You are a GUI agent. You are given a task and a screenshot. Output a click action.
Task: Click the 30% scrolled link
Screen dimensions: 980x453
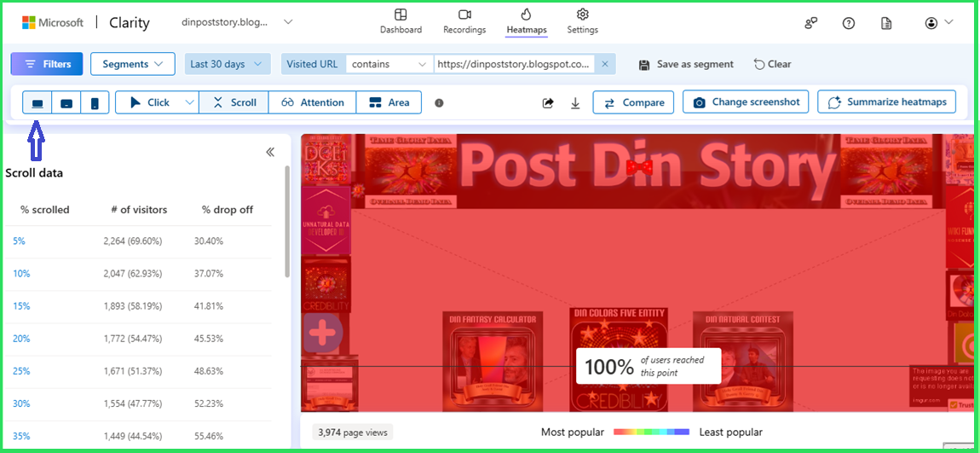coord(21,404)
